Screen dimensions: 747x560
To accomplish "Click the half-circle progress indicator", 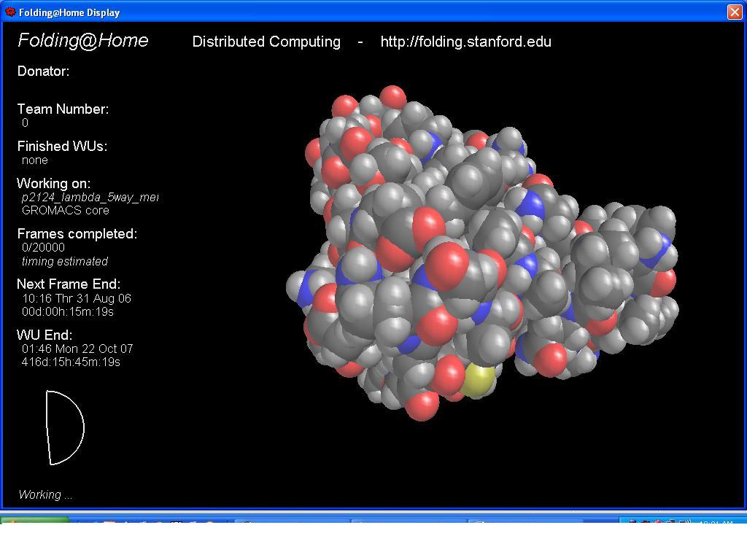I will [65, 427].
